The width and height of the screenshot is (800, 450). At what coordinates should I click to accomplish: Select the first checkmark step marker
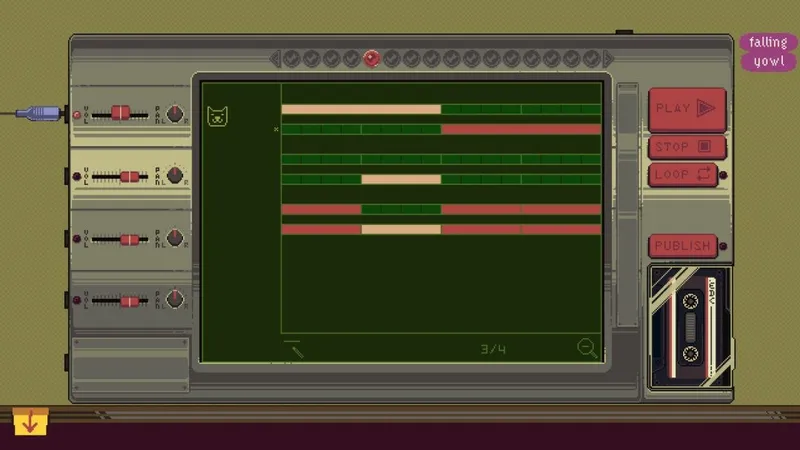291,59
